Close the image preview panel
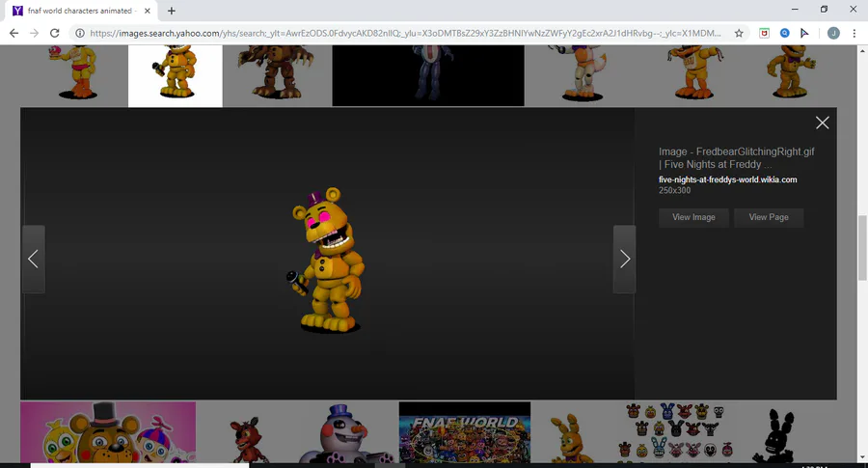 822,123
